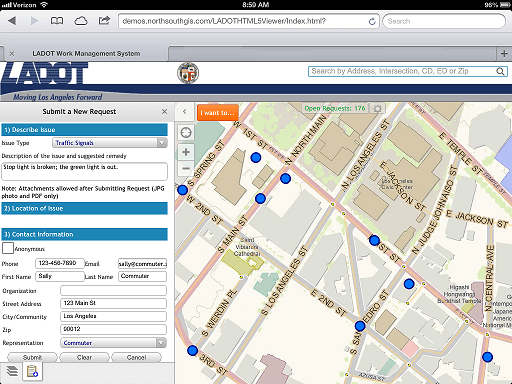Open the bookmarks book icon

pyautogui.click(x=57, y=21)
